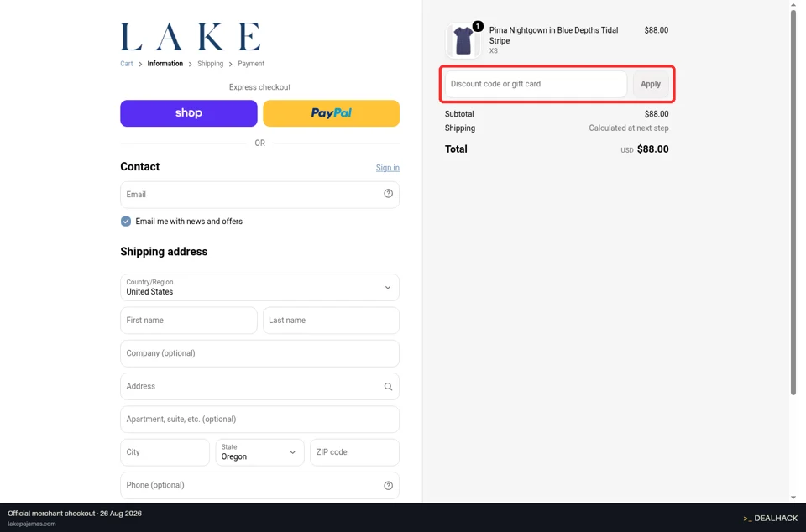Focus the First name field
This screenshot has height=532, width=806.
click(x=189, y=321)
